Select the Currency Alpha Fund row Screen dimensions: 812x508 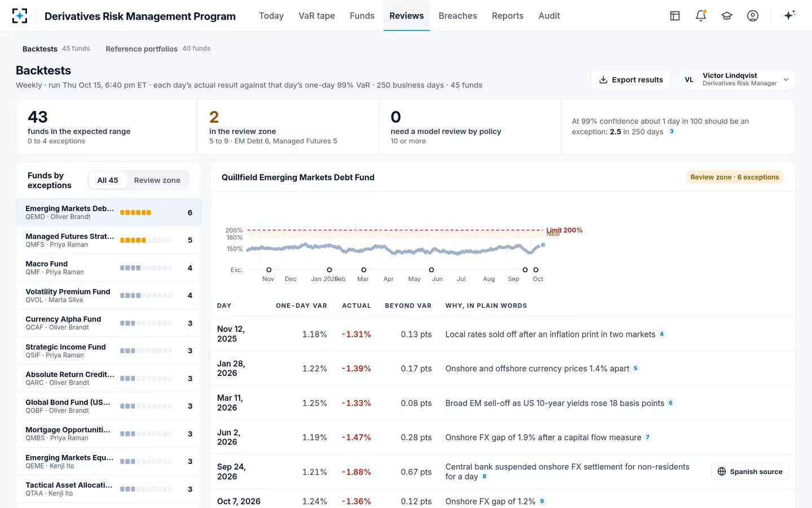pyautogui.click(x=109, y=323)
